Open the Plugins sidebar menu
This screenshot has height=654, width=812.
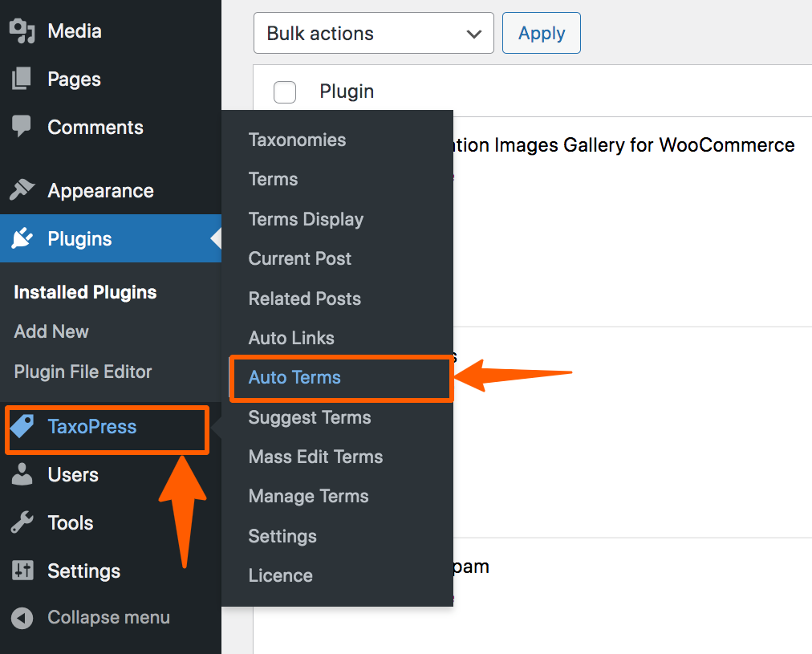click(79, 238)
